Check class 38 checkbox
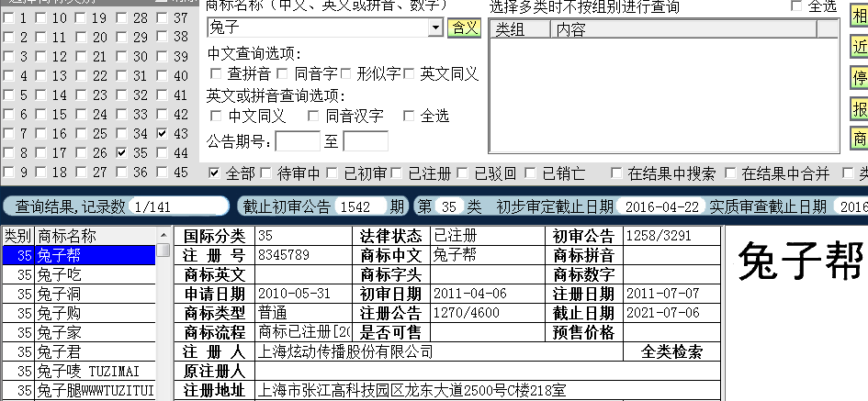868x401 pixels. (x=162, y=37)
